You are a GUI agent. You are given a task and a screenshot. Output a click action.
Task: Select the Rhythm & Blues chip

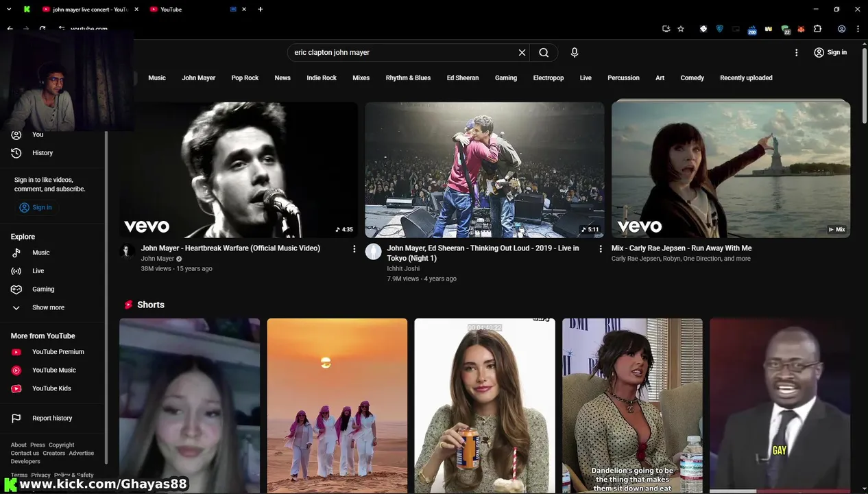tap(408, 78)
